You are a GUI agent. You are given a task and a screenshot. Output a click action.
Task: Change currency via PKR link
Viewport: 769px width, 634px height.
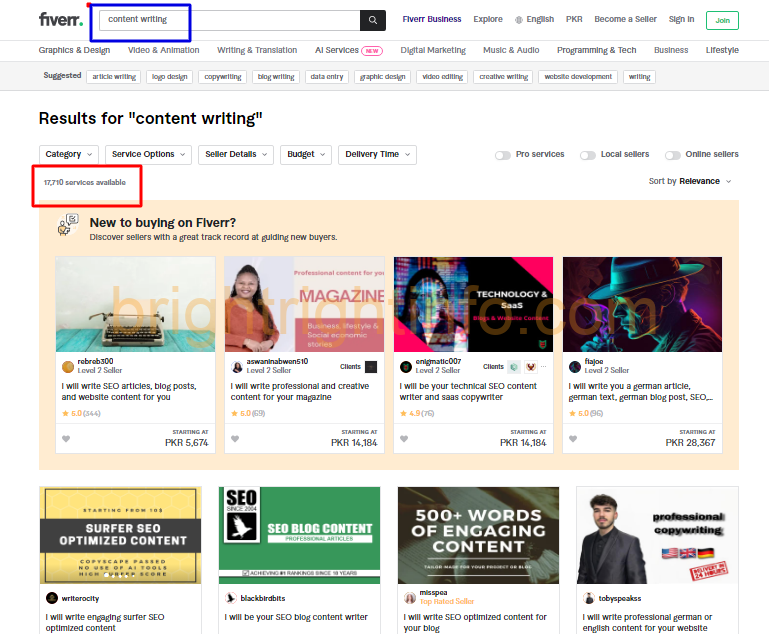(574, 19)
